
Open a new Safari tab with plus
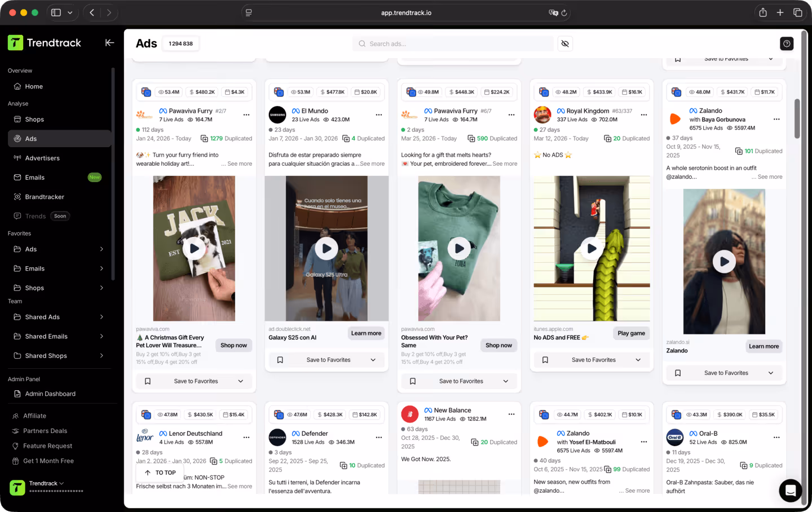tap(780, 12)
